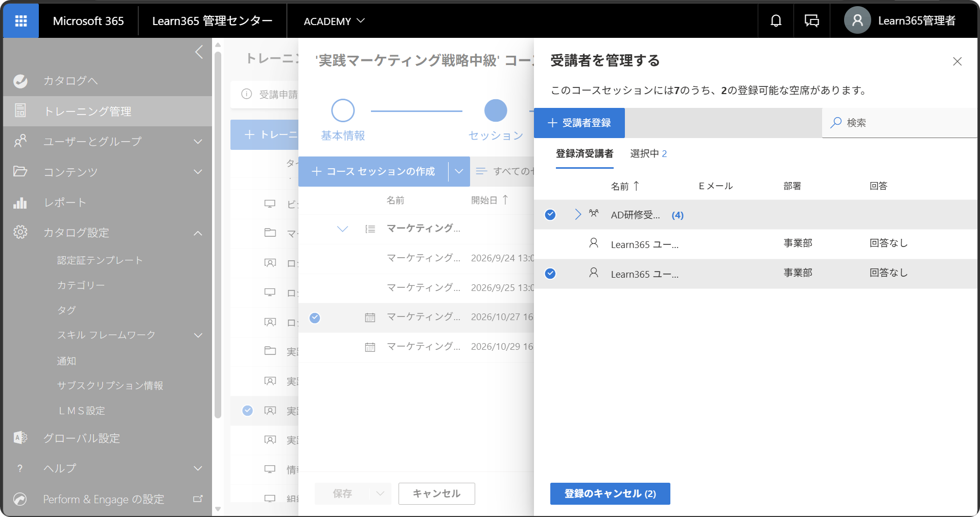Open the feedback chat icon in header

coord(811,21)
